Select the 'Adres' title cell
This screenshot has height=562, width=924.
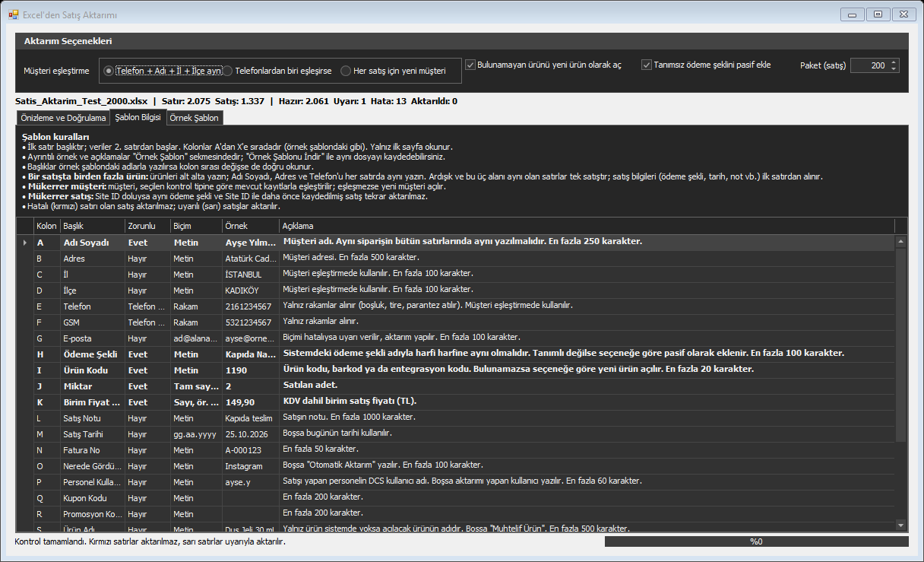click(x=92, y=259)
